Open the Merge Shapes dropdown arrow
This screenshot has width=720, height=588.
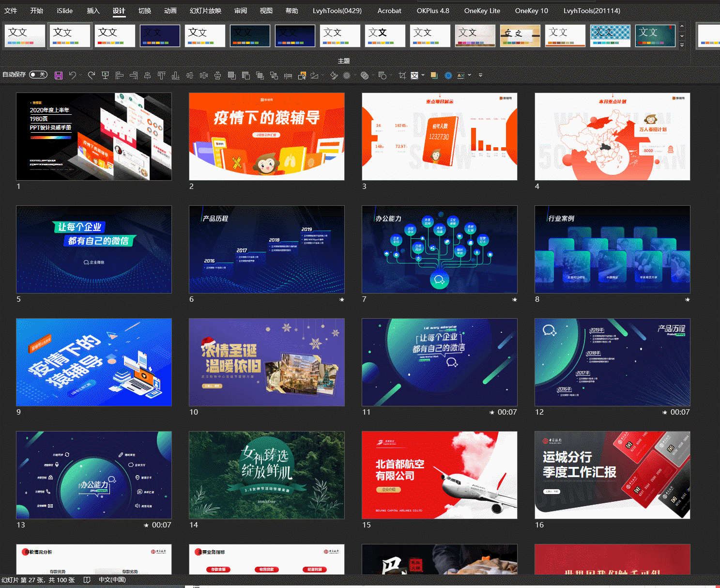pyautogui.click(x=372, y=75)
